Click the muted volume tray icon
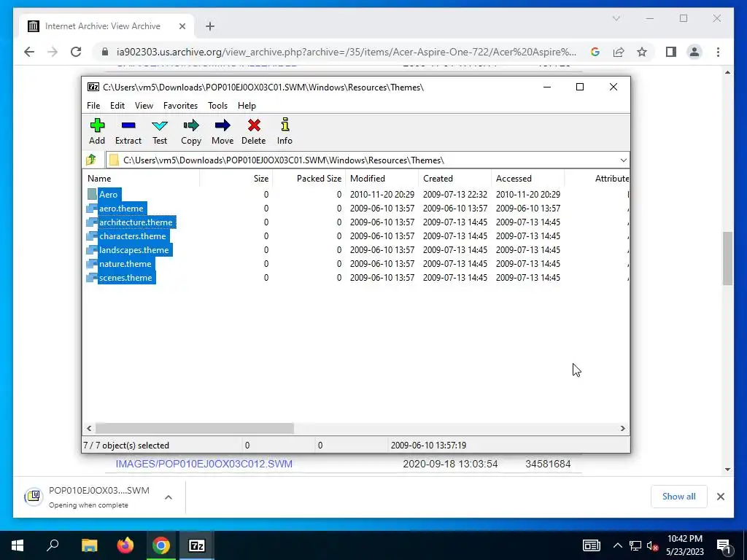This screenshot has width=747, height=560. [653, 545]
